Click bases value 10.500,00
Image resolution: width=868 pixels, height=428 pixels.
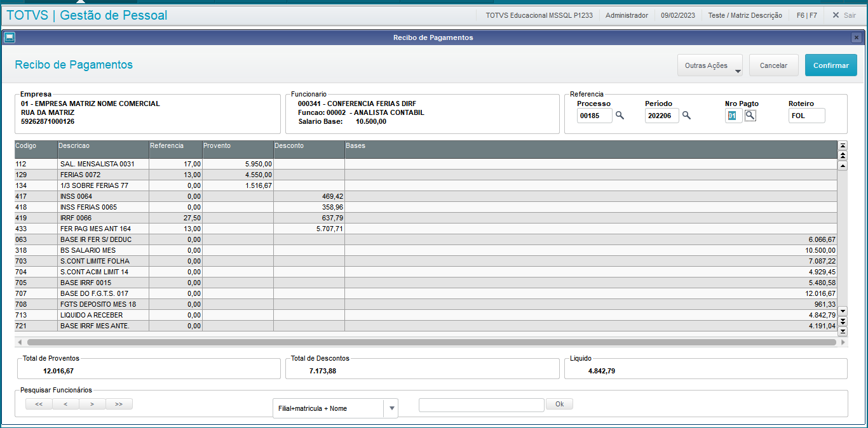pyautogui.click(x=820, y=250)
